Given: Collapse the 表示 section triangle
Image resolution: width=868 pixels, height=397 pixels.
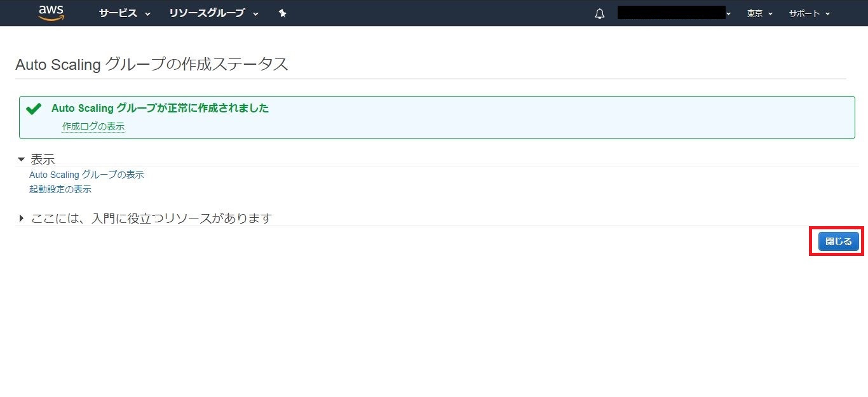Looking at the screenshot, I should point(21,159).
